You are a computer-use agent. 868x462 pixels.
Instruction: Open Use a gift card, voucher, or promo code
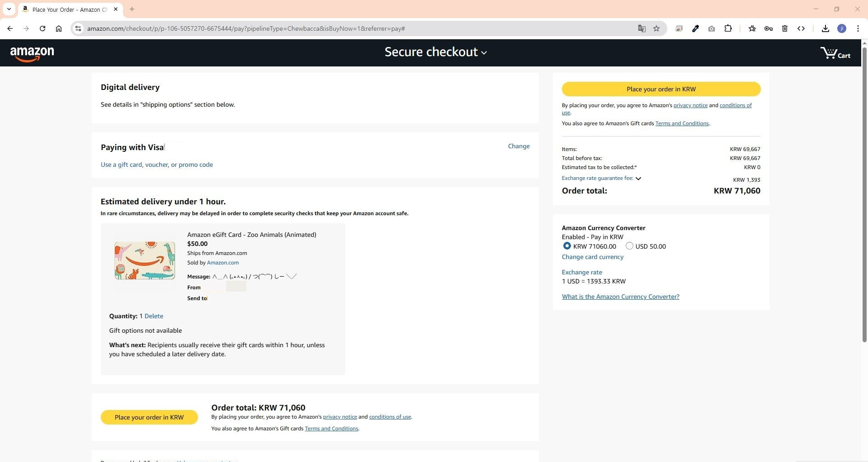pyautogui.click(x=156, y=165)
